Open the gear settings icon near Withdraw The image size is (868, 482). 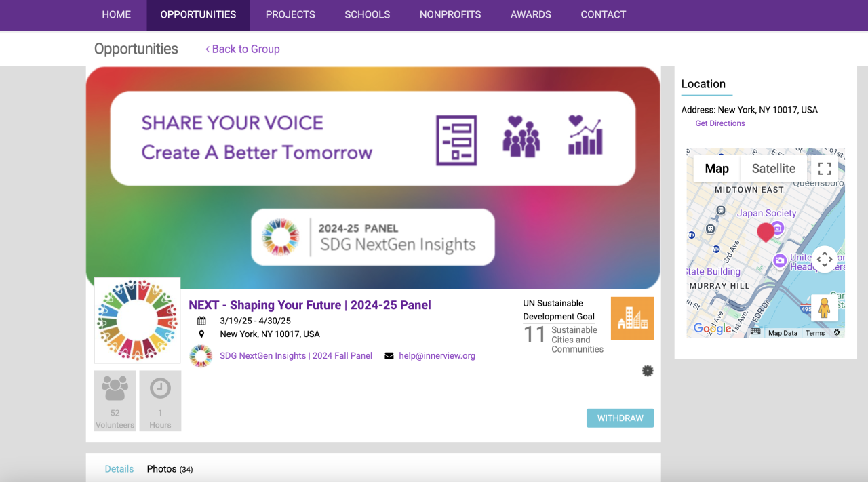point(648,371)
